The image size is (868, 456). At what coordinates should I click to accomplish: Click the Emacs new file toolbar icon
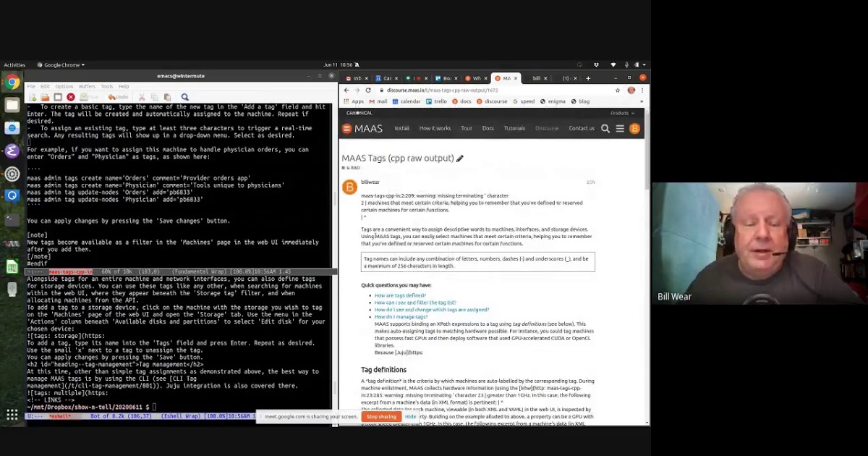point(32,97)
